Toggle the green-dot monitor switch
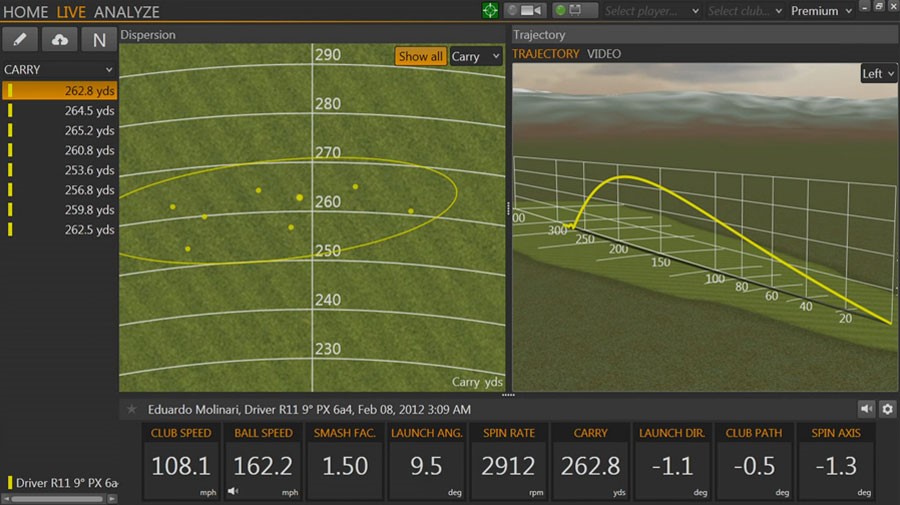Viewport: 900px width, 505px height. [575, 11]
